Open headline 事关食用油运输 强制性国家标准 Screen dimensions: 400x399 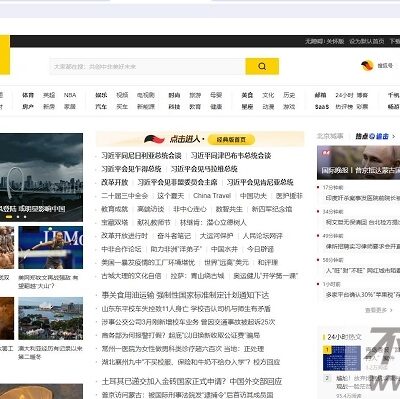coord(185,295)
